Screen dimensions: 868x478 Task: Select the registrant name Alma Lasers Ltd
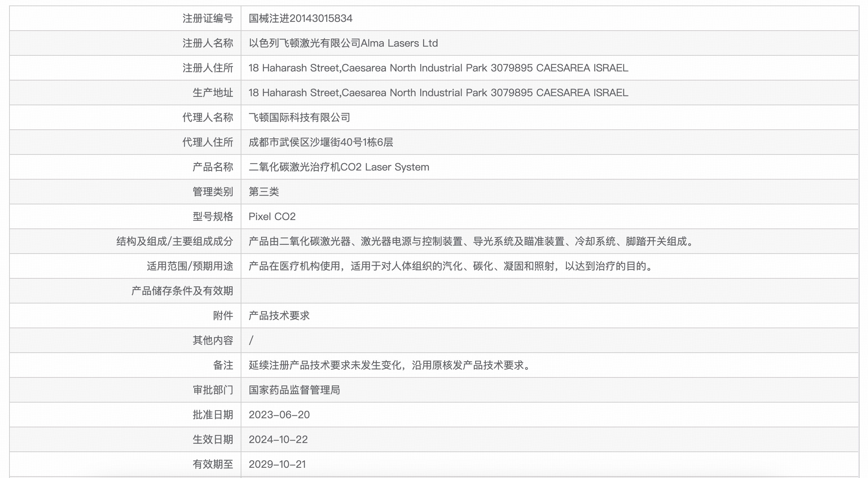click(x=342, y=43)
